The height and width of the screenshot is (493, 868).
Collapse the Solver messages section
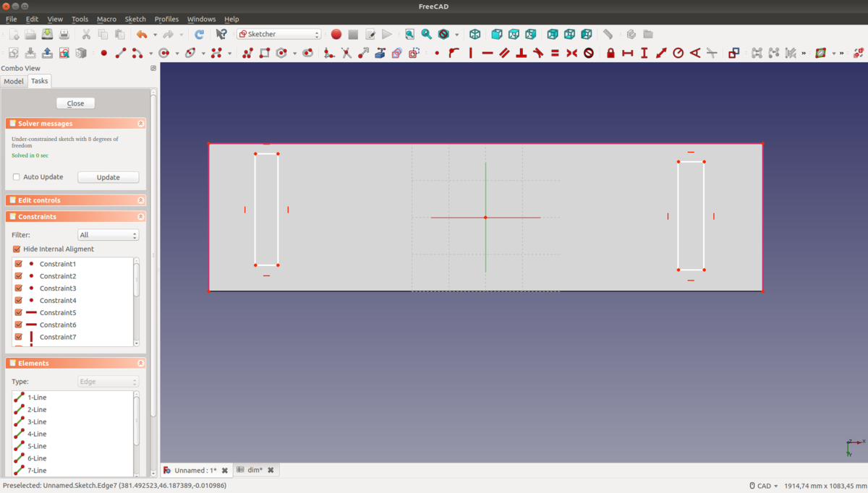(x=141, y=124)
